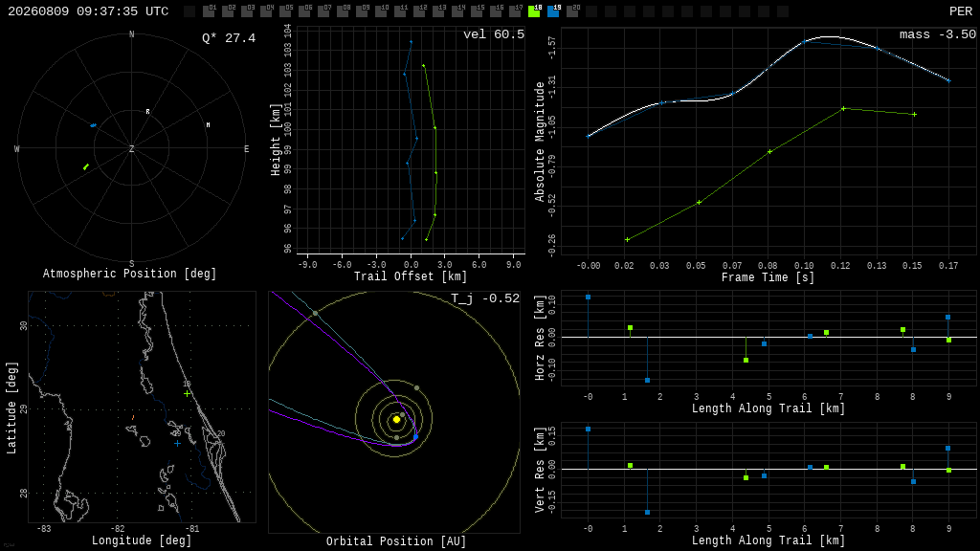The width and height of the screenshot is (980, 551).
Task: Select the green station 18 indicator box
Action: [534, 11]
